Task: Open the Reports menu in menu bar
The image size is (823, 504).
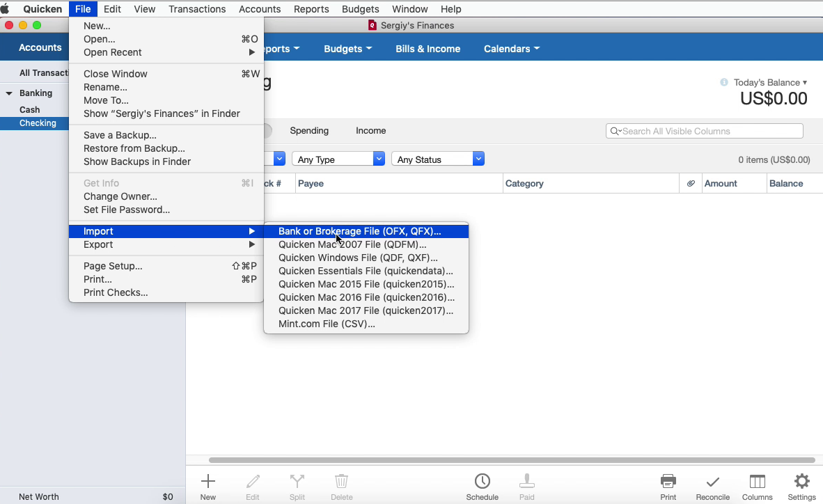Action: (x=311, y=9)
